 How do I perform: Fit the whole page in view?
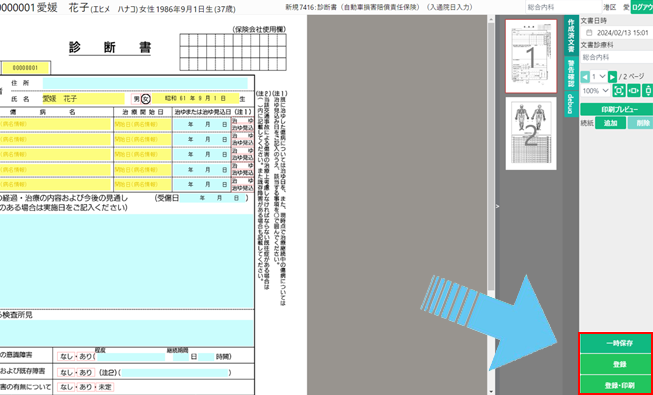pos(619,90)
